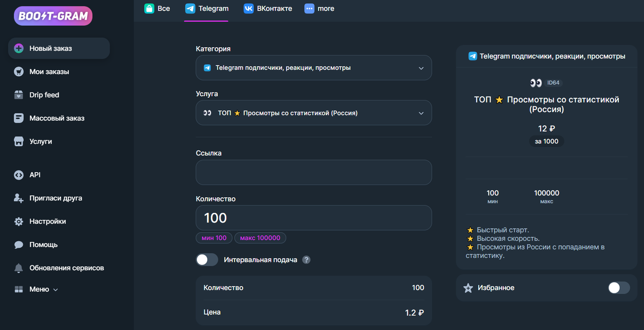Click the Telegram icon in the info card header
644x330 pixels.
[x=473, y=56]
